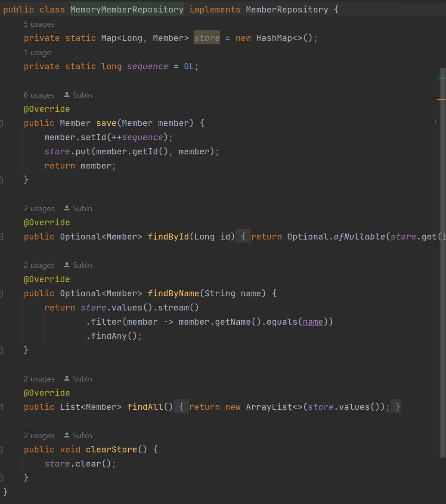The width and height of the screenshot is (446, 504).
Task: Jump to the green stripe mark by scrollbar
Action: coord(442,78)
